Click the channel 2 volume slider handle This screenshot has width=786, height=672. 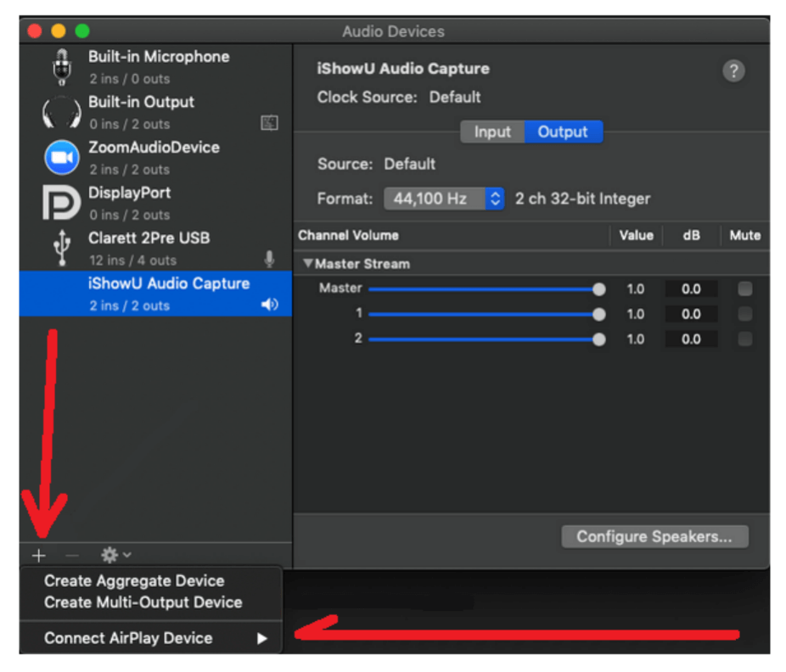tap(598, 339)
